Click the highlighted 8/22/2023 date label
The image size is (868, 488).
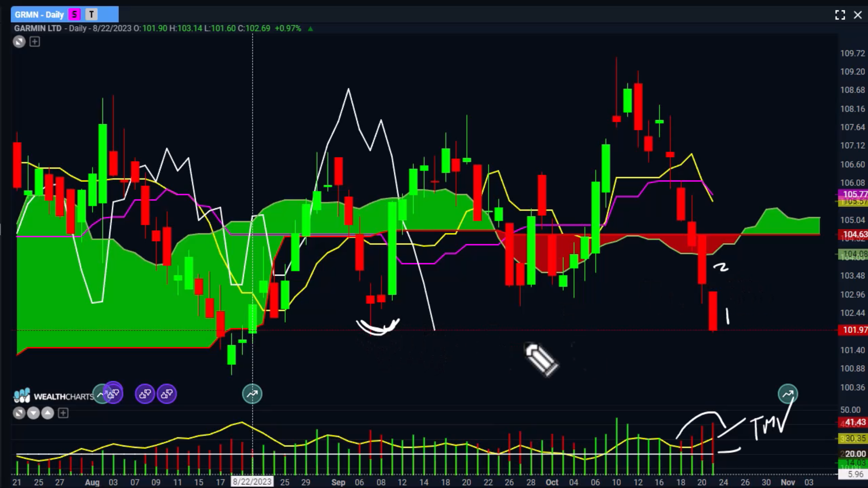252,482
